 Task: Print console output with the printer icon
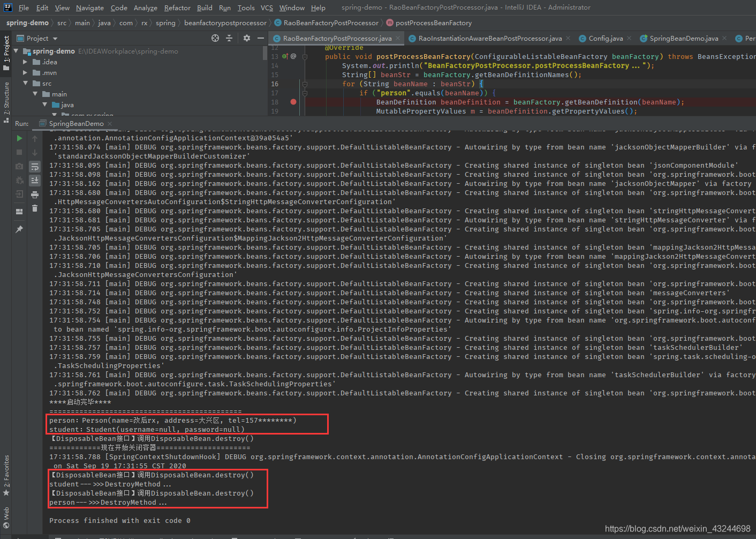click(35, 194)
